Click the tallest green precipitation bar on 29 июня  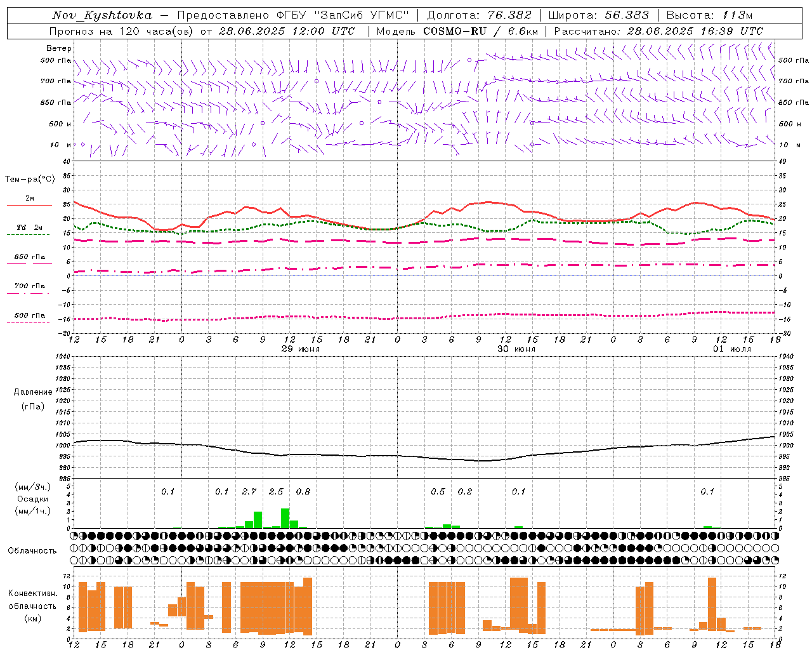click(285, 518)
